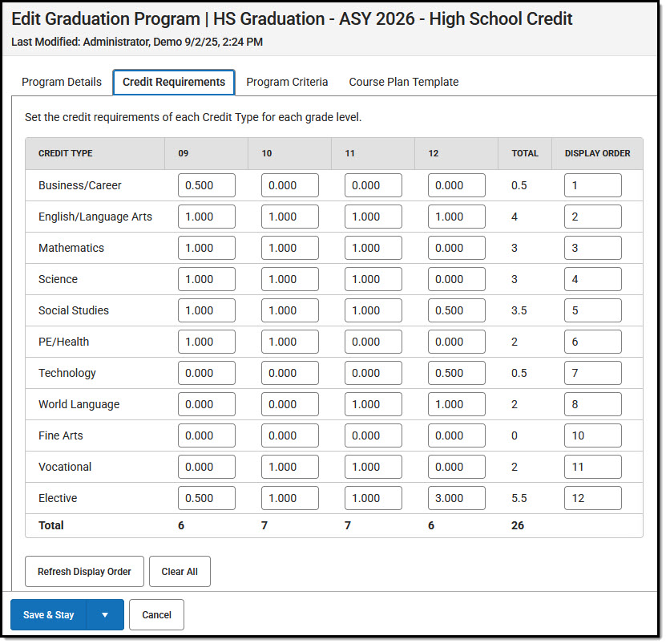Edit English/Language Arts grade 09 credit field
The width and height of the screenshot is (666, 644).
pos(207,217)
